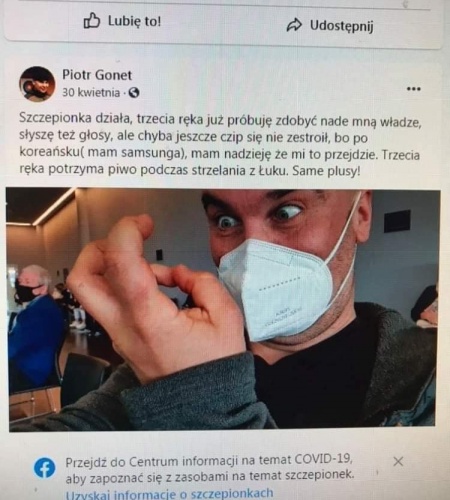Click the thumbs-up Like icon
450x500 pixels.
point(91,22)
